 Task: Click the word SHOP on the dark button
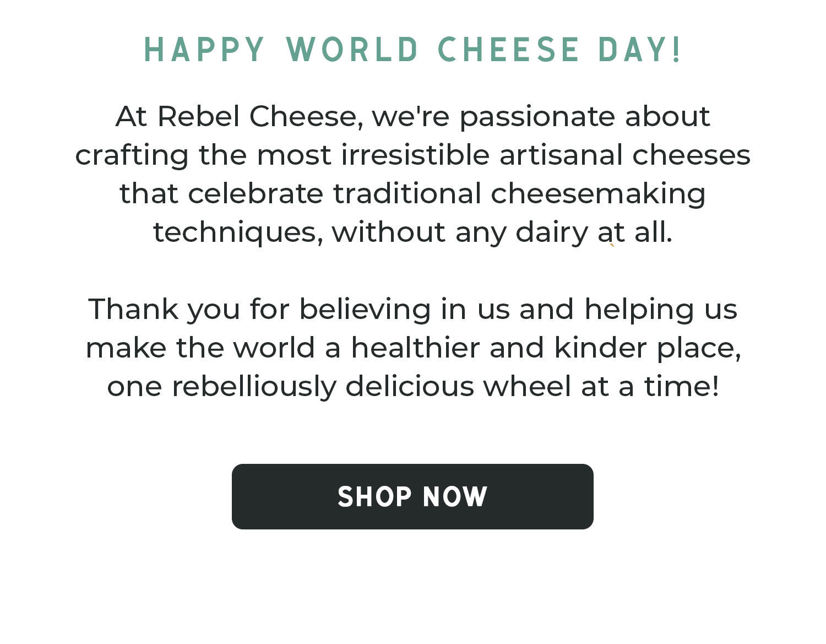tap(374, 497)
